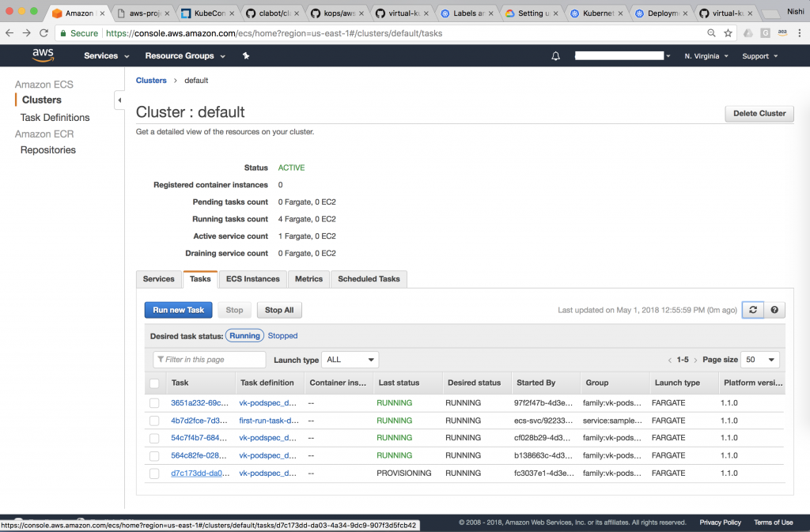The height and width of the screenshot is (532, 810).
Task: Click the browser address bar URL
Action: pos(274,33)
